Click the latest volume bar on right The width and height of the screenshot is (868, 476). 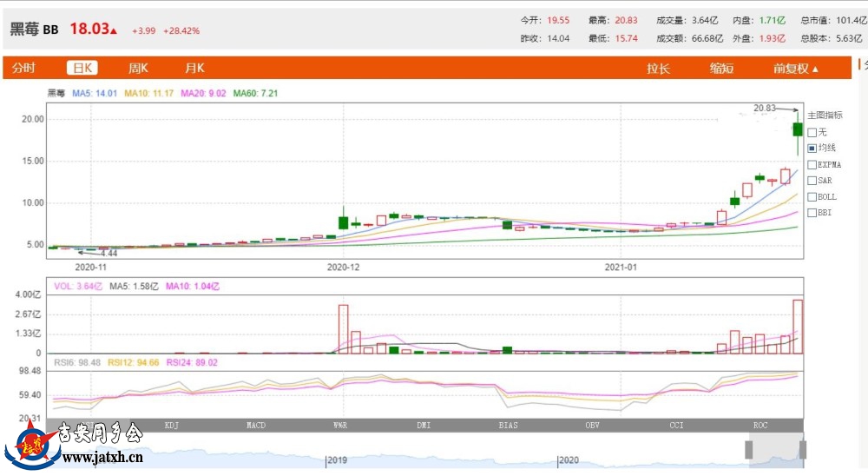[x=798, y=327]
